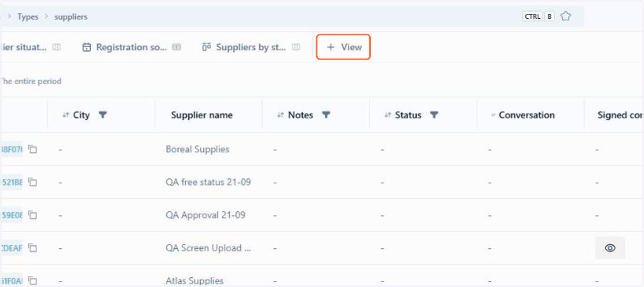Click the Notes column filter icon
644x287 pixels.
[x=326, y=115]
